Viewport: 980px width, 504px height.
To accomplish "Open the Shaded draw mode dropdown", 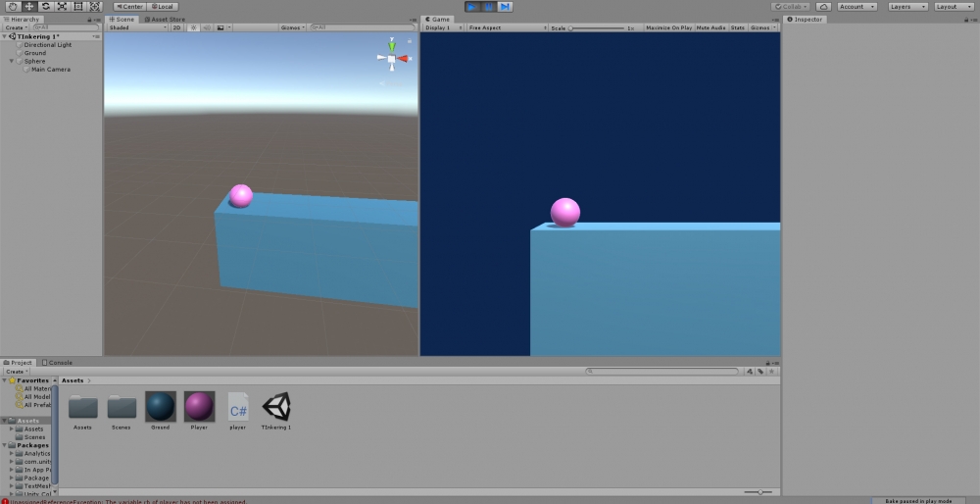I will coord(137,27).
